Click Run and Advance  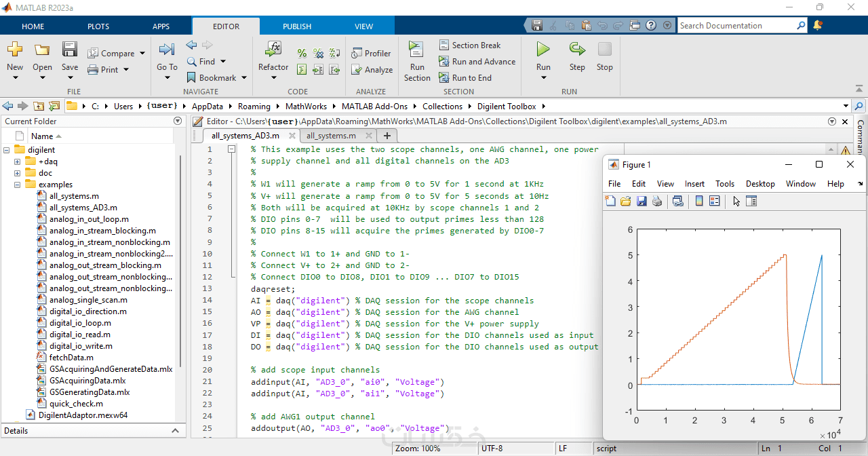point(477,61)
